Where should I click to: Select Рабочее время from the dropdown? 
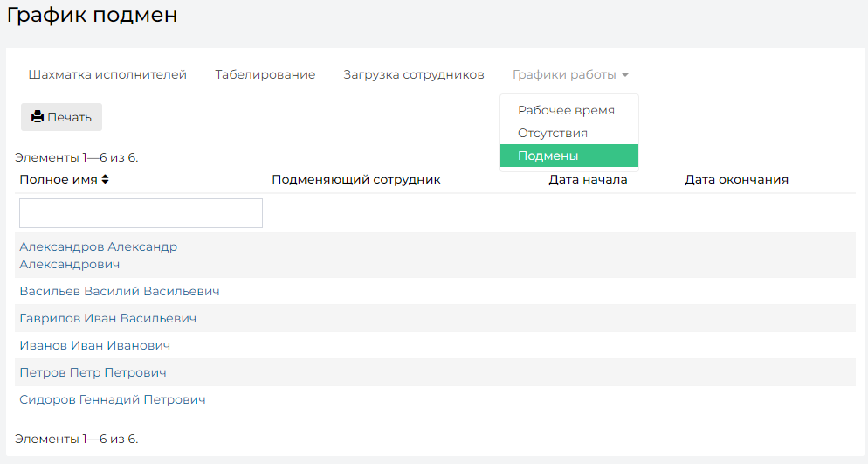567,110
